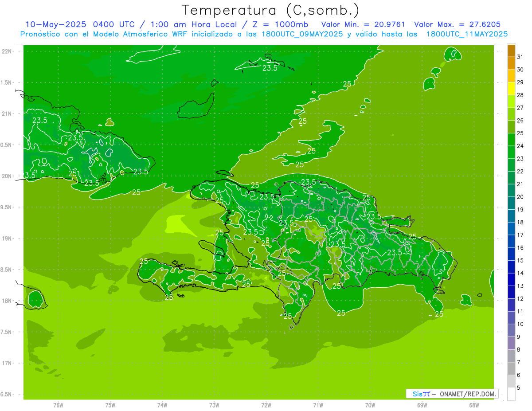
Task: Select the "10-May-2025 0400 UTC" date text
Action: click(81, 24)
